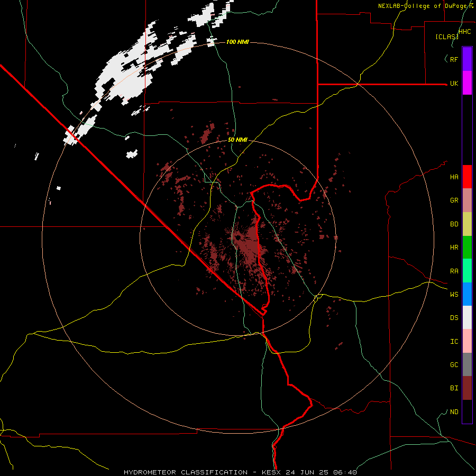Click the ND legend label

[x=454, y=412]
